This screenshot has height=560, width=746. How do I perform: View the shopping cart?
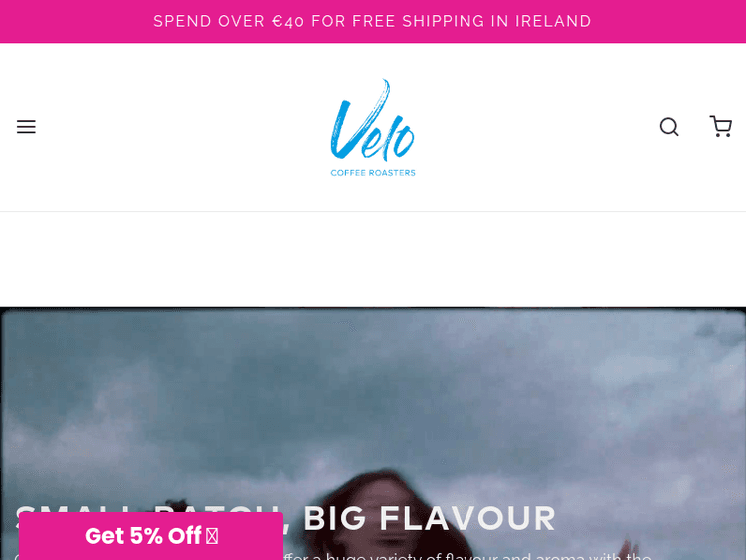[721, 126]
